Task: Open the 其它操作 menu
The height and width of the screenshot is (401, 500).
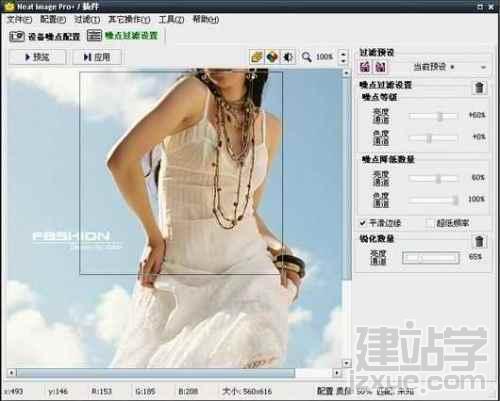Action: pyautogui.click(x=129, y=19)
